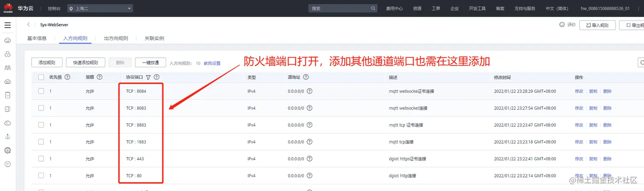Click the 添加规则 button

[47, 63]
